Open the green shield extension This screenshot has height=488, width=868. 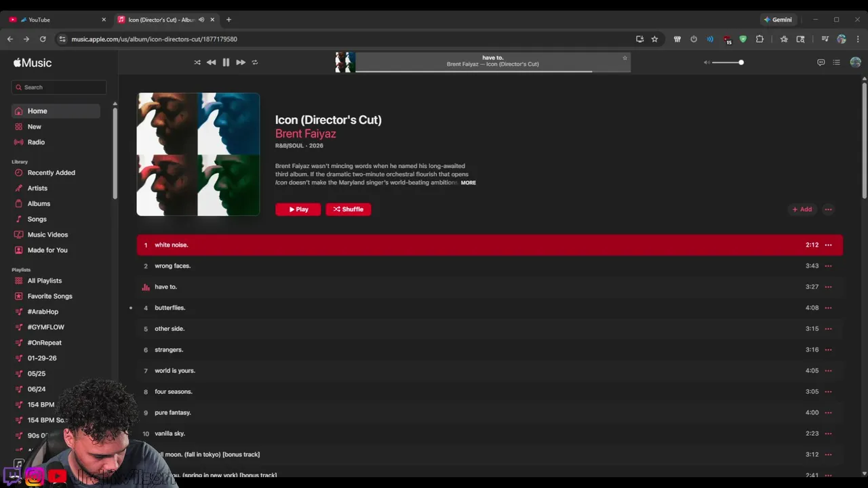tap(743, 39)
